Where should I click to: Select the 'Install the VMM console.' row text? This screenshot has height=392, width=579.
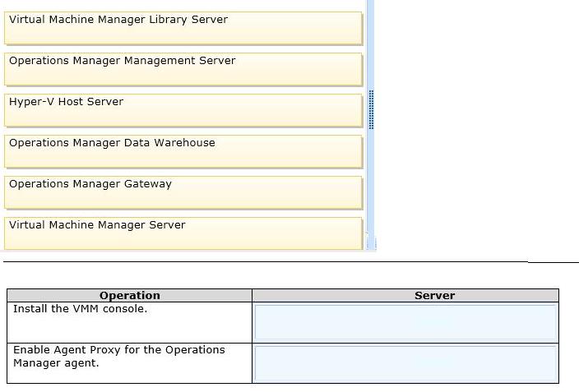pos(80,308)
